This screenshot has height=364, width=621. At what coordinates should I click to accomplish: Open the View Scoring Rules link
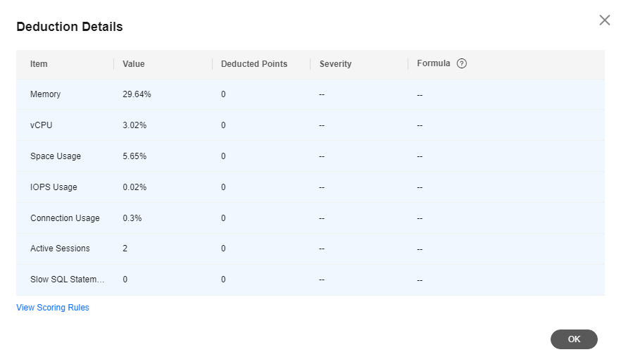pos(53,308)
